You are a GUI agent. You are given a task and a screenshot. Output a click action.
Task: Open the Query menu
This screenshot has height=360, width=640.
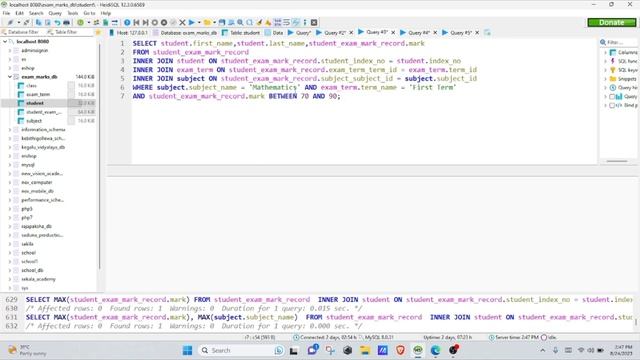55,13
